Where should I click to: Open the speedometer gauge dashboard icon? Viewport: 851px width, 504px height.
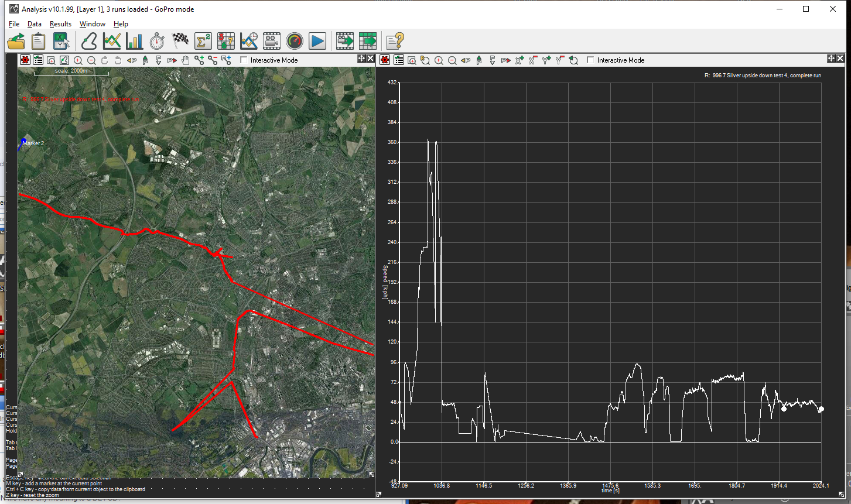coord(295,41)
